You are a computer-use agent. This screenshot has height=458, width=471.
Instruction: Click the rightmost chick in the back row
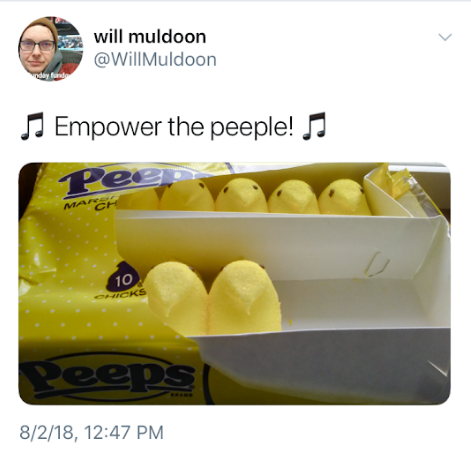tap(344, 197)
